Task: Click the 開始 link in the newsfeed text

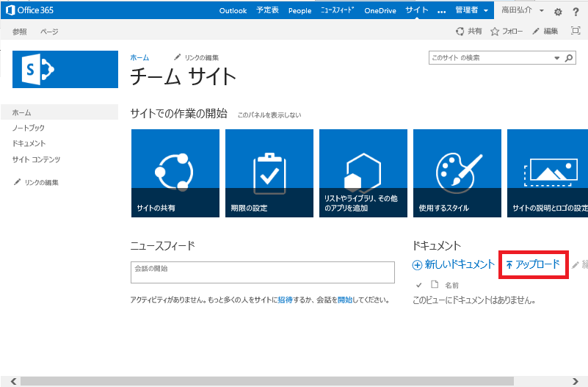Action: click(x=345, y=300)
